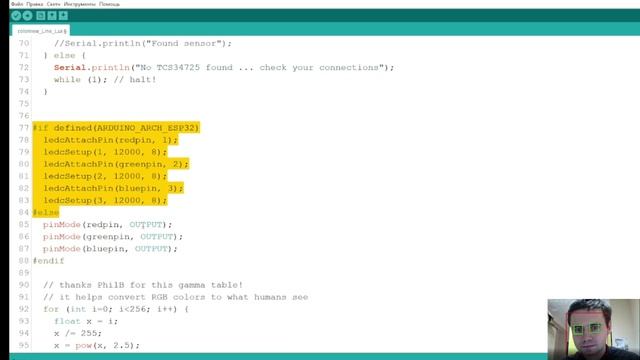Image resolution: width=640 pixels, height=360 pixels.
Task: Click the '} else {' line 71
Action: pyautogui.click(x=64, y=56)
